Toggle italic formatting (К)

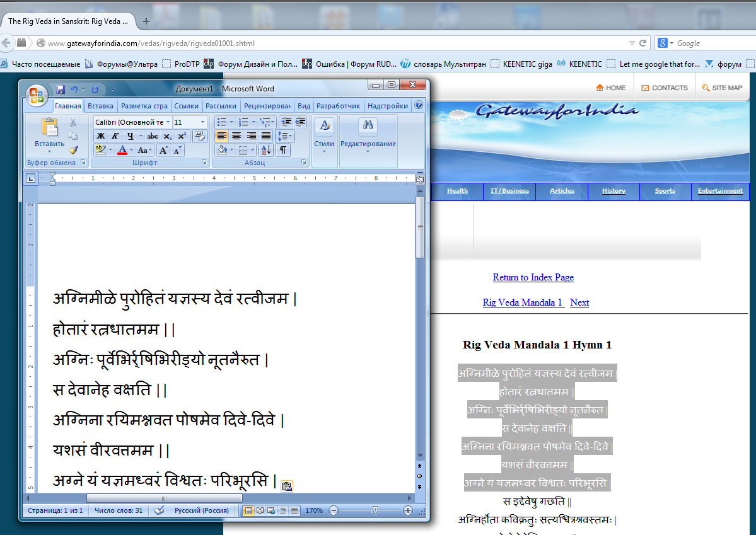click(x=115, y=136)
